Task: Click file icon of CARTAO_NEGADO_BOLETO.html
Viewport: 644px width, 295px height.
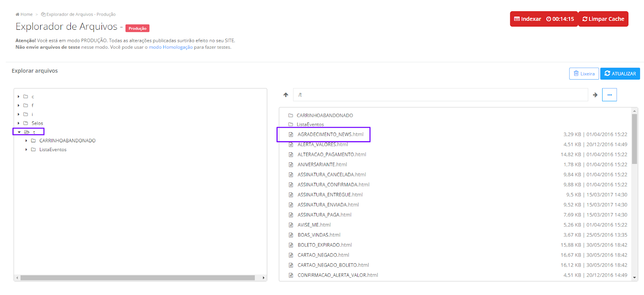Action: 291,265
